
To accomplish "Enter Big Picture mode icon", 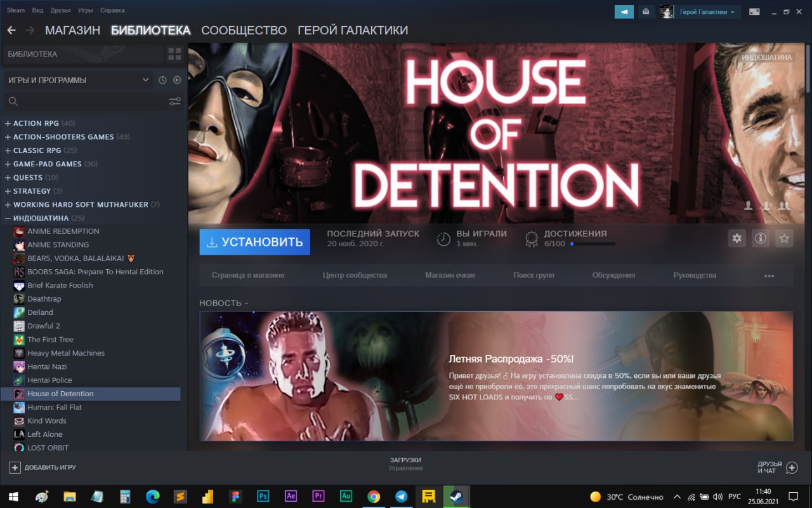I will 754,11.
